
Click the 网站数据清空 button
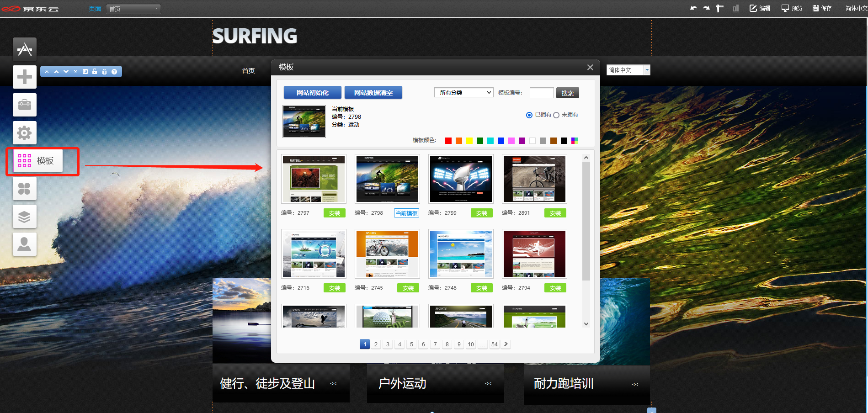(373, 92)
